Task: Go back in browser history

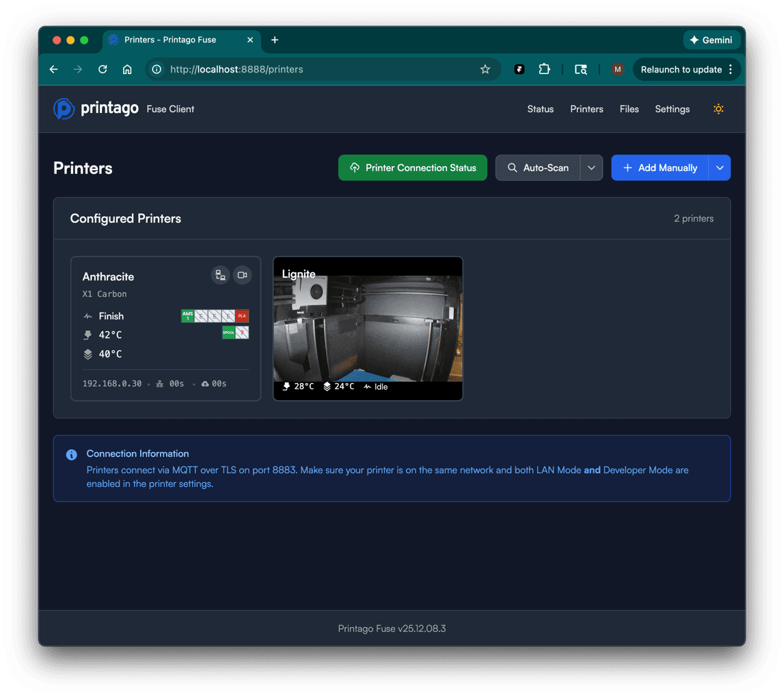Action: pos(53,70)
